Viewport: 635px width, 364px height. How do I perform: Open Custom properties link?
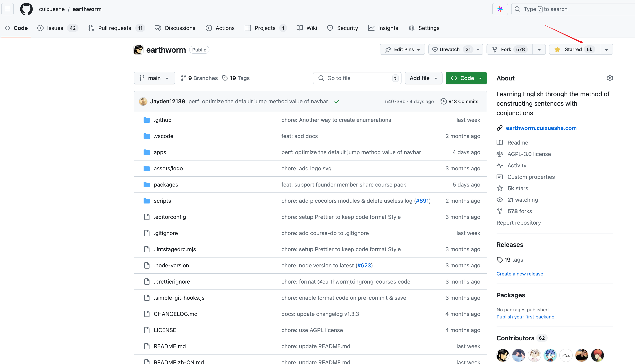click(x=531, y=177)
